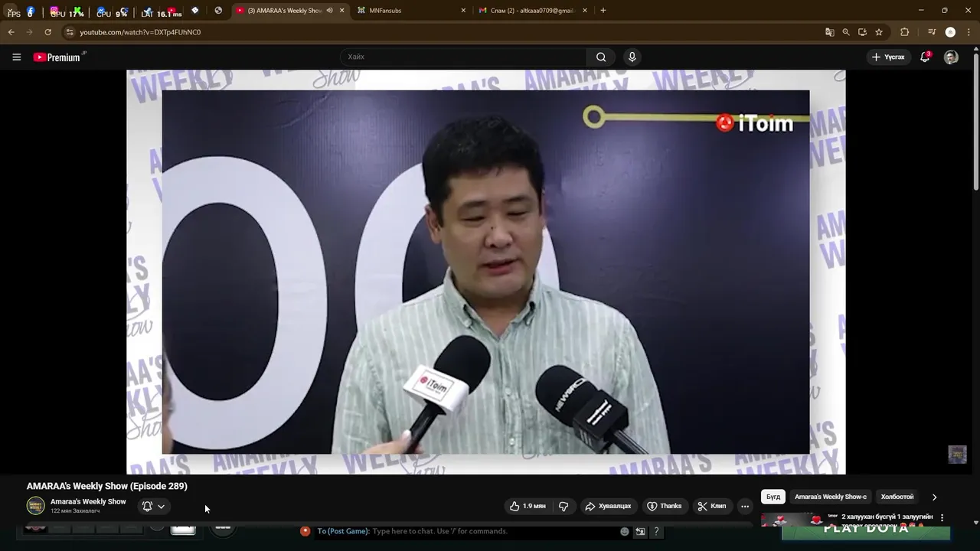Dislike the video
980x551 pixels.
click(x=563, y=506)
